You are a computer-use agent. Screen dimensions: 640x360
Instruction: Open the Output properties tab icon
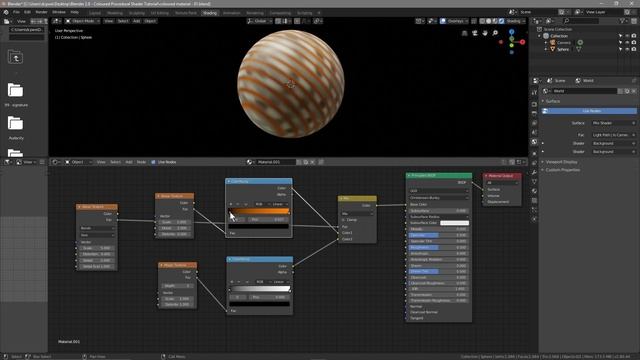click(x=534, y=113)
